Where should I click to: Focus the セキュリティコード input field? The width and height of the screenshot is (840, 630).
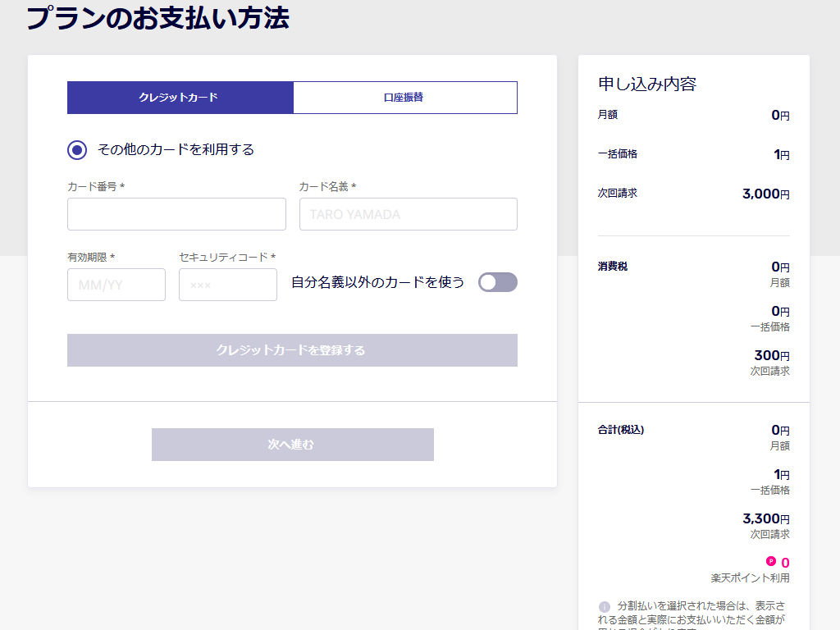(x=228, y=285)
